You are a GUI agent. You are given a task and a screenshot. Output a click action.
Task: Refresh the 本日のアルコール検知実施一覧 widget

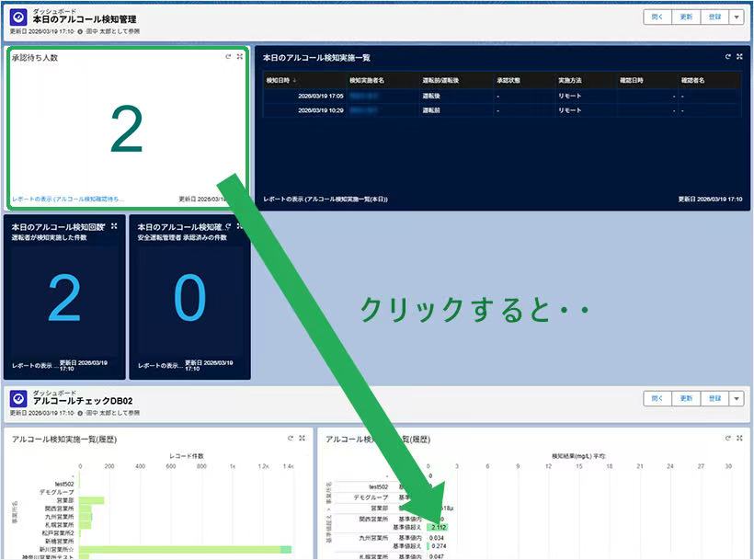coord(727,55)
